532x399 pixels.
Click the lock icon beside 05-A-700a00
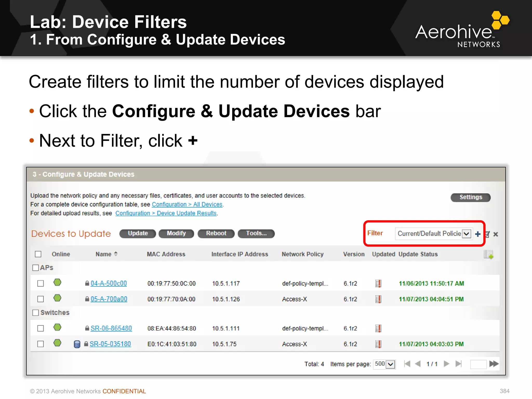(x=87, y=299)
